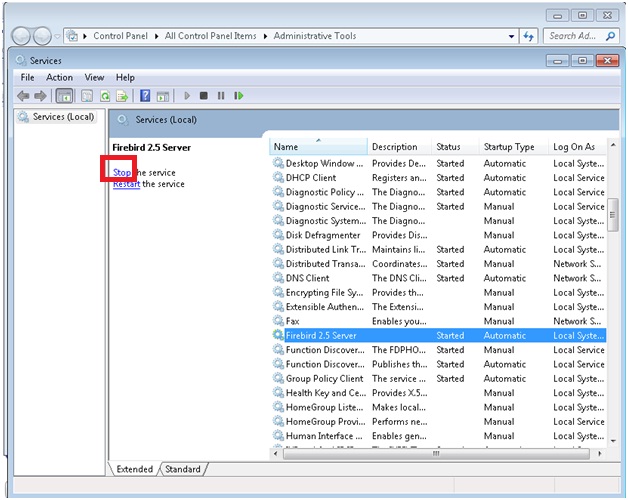Click the address bar refresh icon
The height and width of the screenshot is (500, 628).
529,36
